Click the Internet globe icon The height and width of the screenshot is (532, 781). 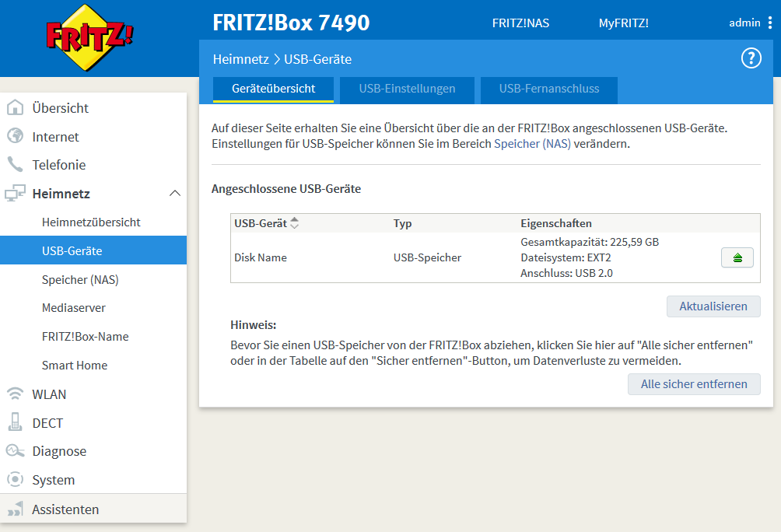15,136
